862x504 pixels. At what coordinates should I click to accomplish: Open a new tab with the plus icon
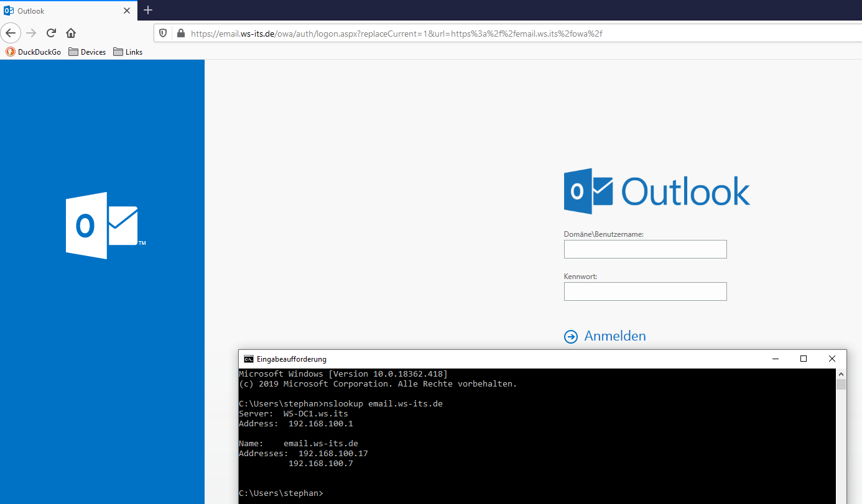(148, 11)
